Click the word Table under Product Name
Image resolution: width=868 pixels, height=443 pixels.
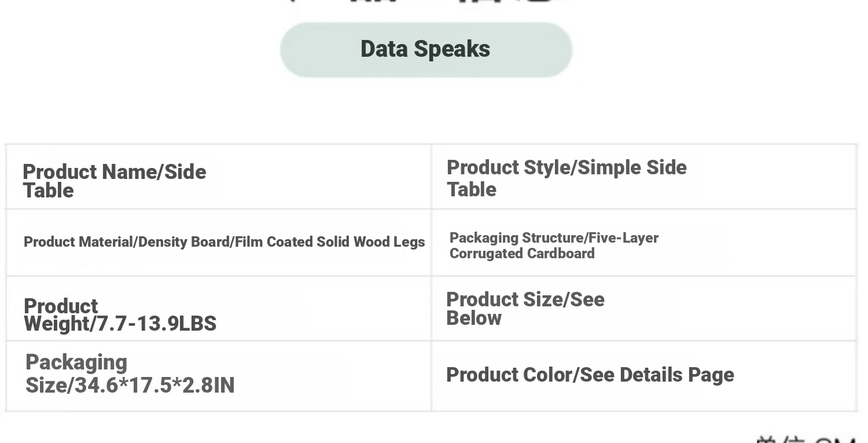pyautogui.click(x=48, y=191)
